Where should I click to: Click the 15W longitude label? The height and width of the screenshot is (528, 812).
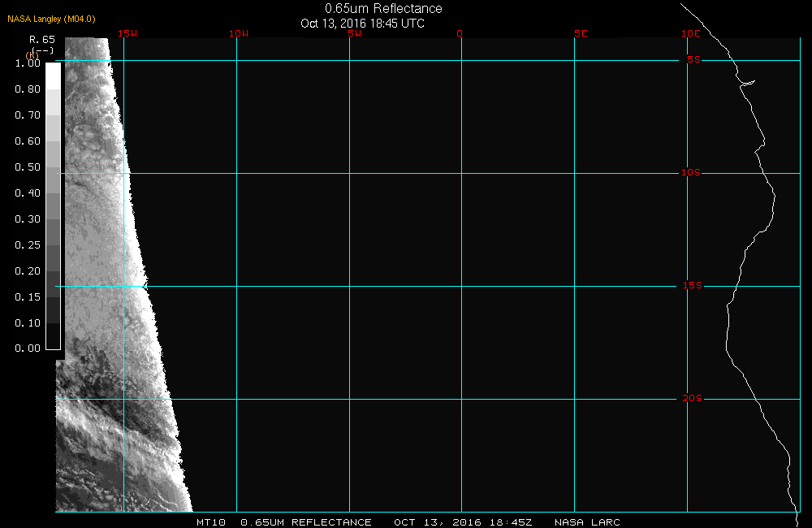coord(126,34)
